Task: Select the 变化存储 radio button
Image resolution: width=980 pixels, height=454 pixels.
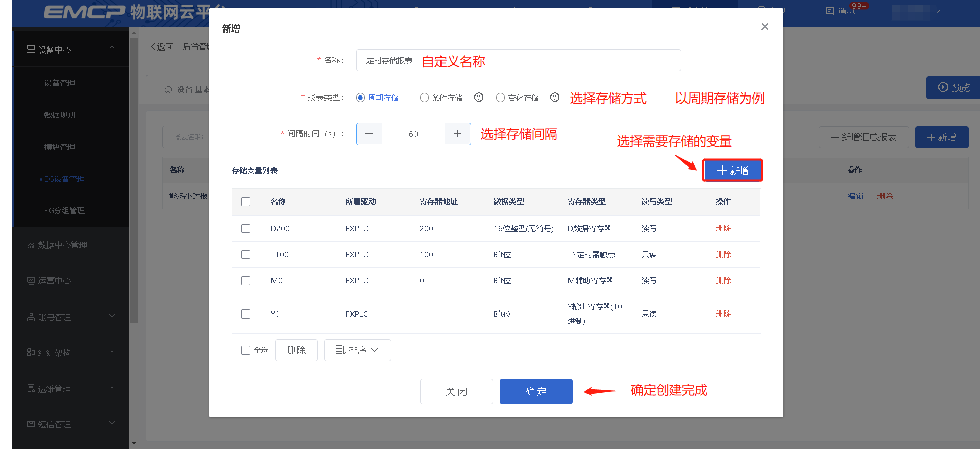Action: (x=500, y=98)
